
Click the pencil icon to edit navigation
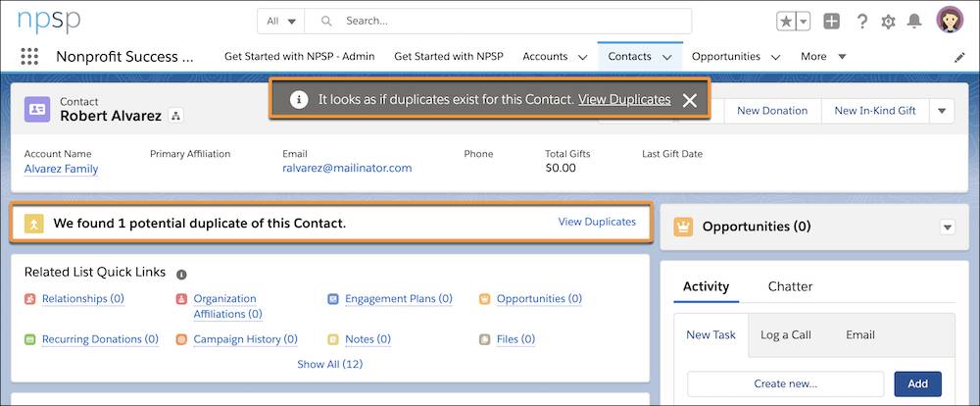tap(959, 57)
